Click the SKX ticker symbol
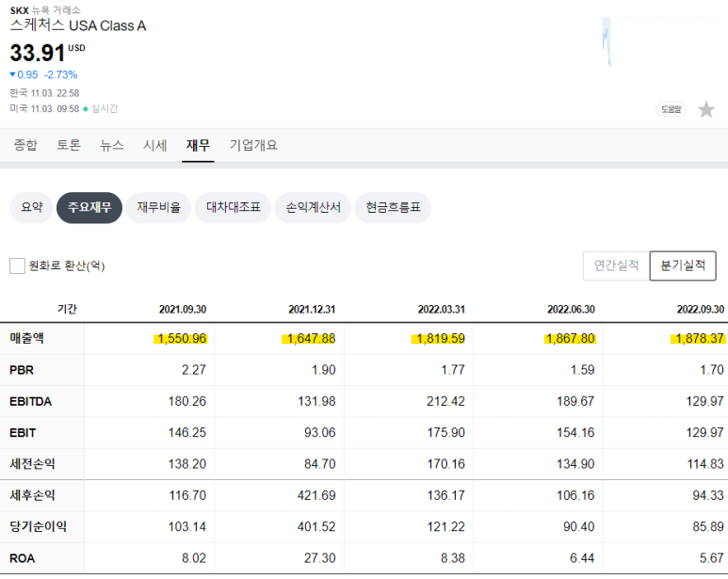Screen dimensions: 728x579 coord(19,10)
